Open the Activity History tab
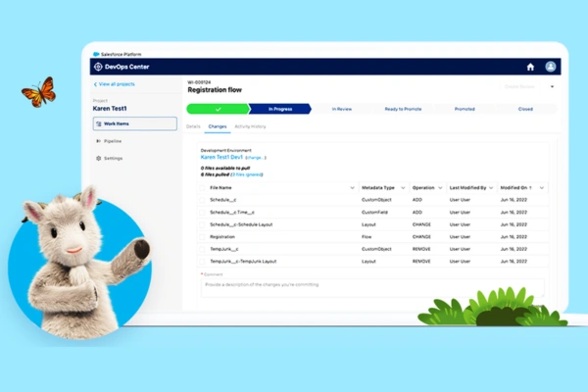 250,126
